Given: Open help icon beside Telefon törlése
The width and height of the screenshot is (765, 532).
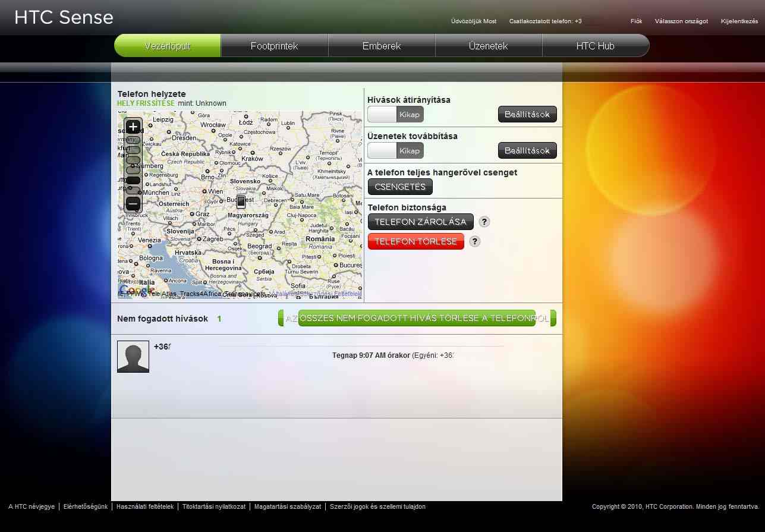Looking at the screenshot, I should pyautogui.click(x=474, y=241).
